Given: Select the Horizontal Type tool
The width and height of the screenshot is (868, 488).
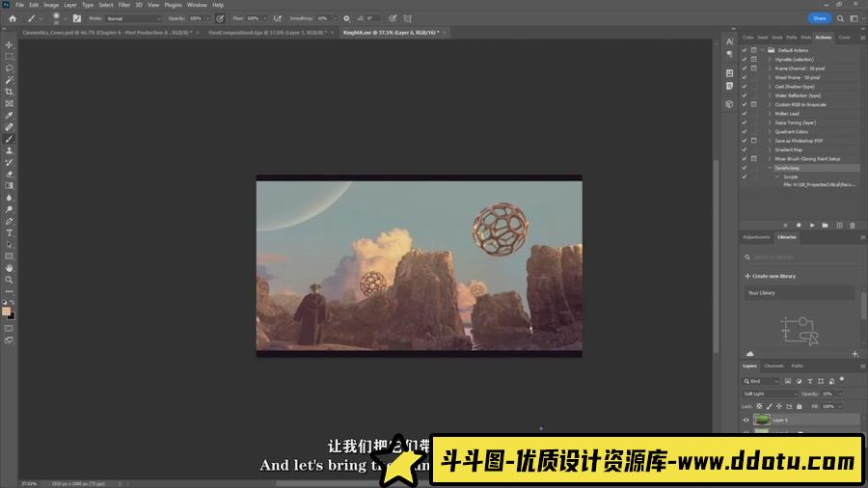Looking at the screenshot, I should click(x=9, y=233).
